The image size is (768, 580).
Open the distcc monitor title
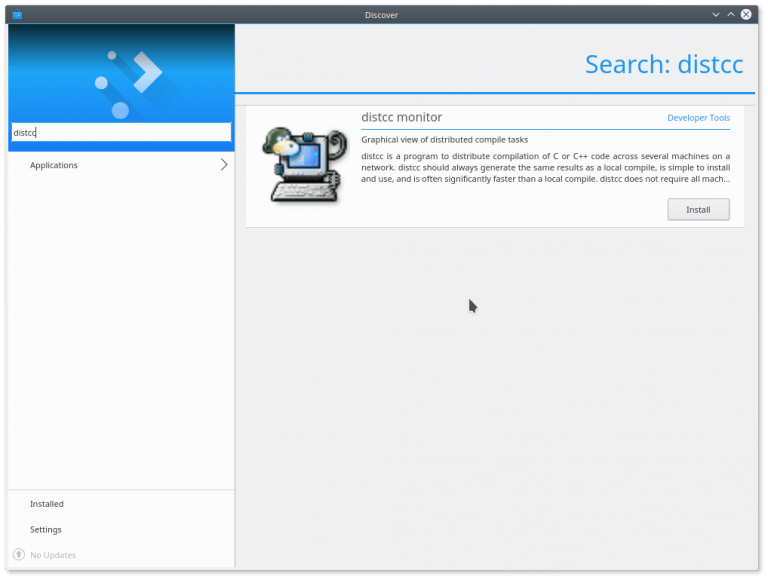pyautogui.click(x=402, y=118)
